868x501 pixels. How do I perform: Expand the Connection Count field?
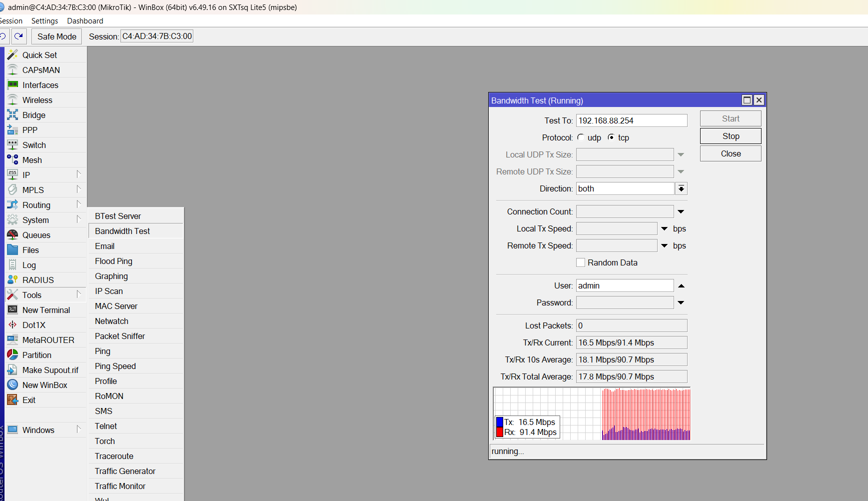(681, 211)
